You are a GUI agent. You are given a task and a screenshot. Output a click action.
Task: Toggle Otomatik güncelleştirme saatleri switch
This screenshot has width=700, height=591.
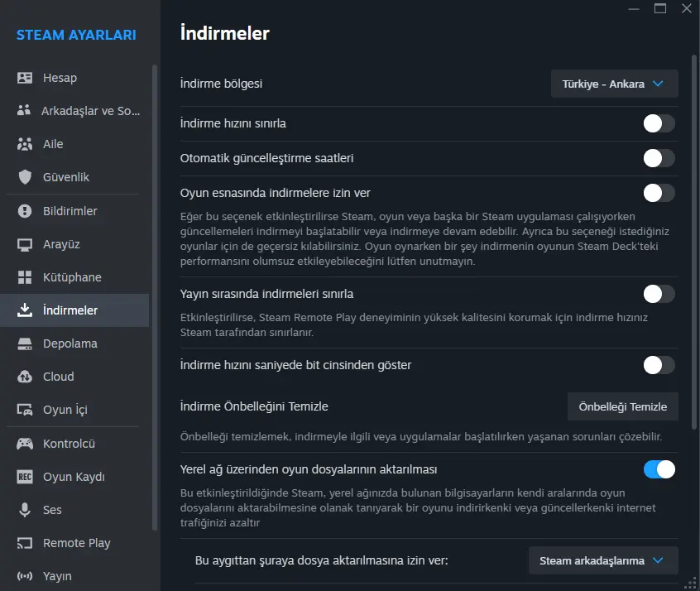[x=659, y=158]
